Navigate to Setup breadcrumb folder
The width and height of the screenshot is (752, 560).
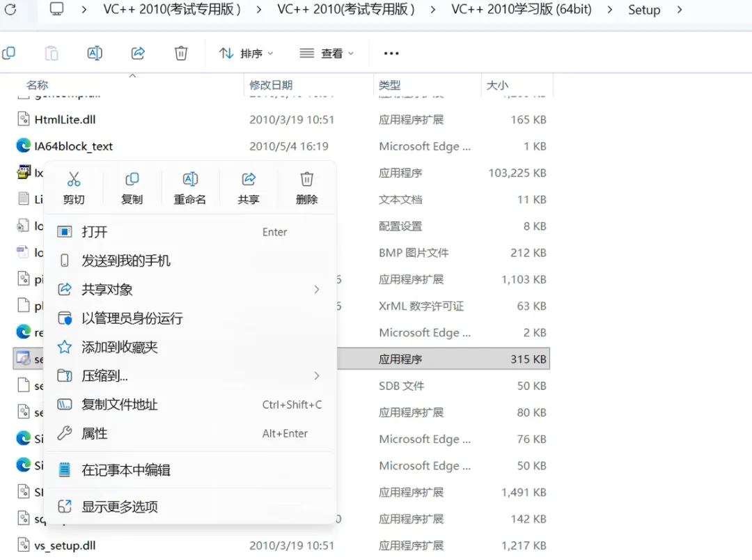[x=644, y=10]
